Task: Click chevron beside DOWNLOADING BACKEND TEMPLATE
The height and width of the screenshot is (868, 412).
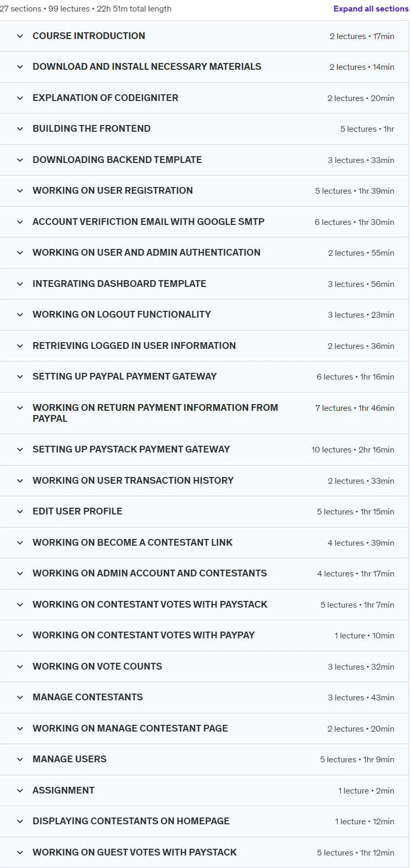Action: tap(20, 160)
